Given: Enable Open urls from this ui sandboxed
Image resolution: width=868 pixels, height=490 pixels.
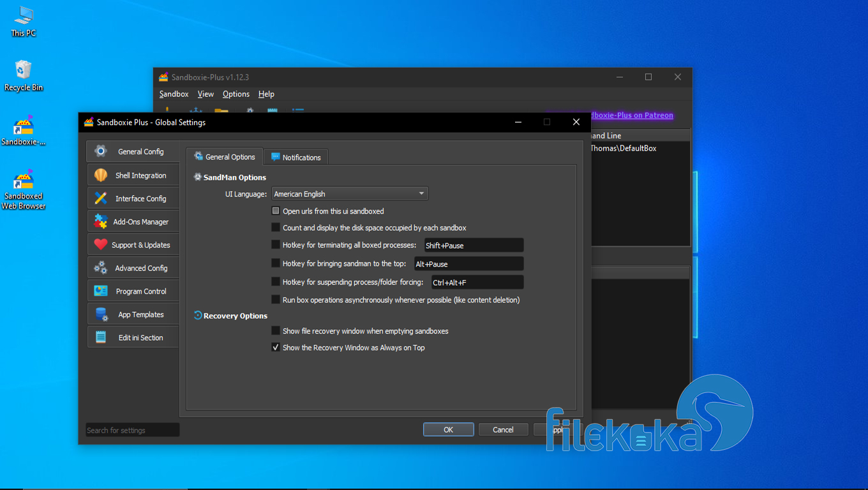Looking at the screenshot, I should (276, 211).
